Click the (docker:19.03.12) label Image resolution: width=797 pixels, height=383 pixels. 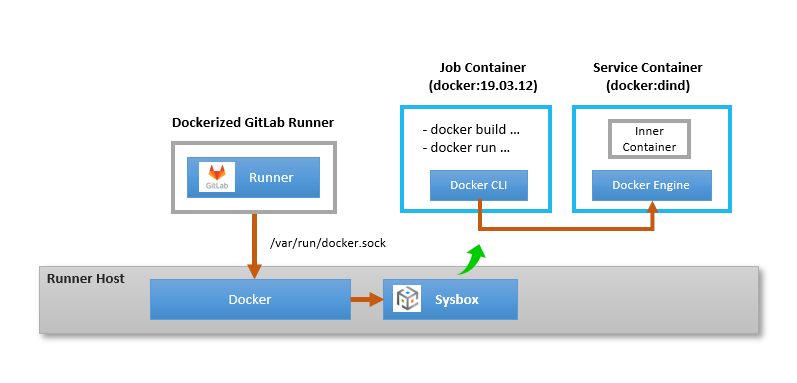point(482,86)
